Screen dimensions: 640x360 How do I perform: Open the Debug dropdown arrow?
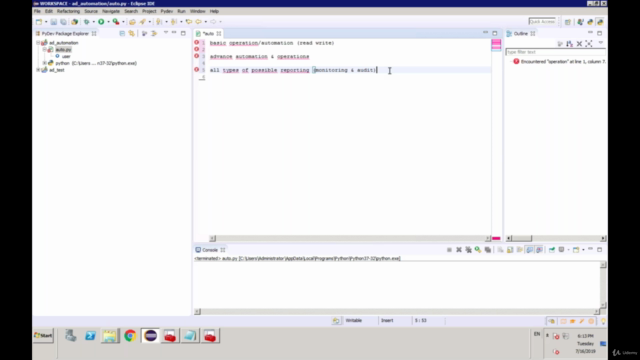[x=93, y=22]
